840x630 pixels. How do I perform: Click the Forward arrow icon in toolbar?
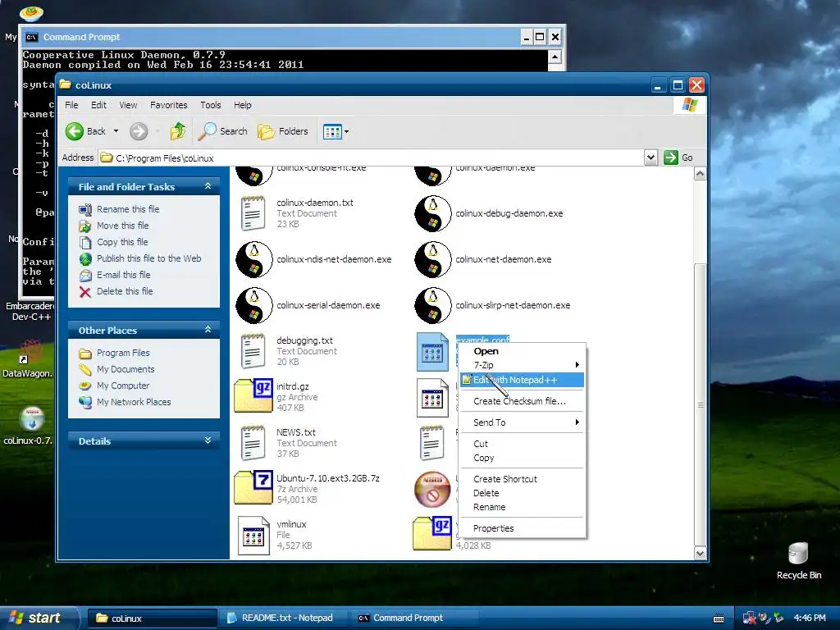[x=139, y=131]
